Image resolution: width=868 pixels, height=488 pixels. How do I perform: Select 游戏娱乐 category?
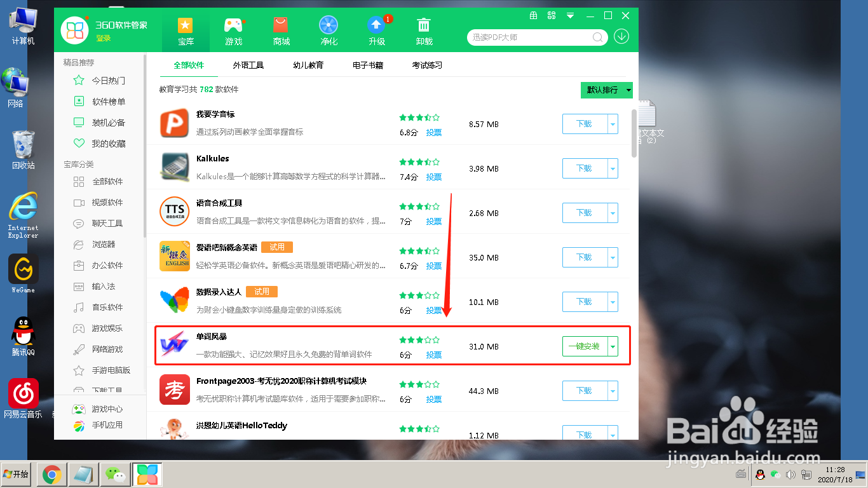pyautogui.click(x=100, y=329)
